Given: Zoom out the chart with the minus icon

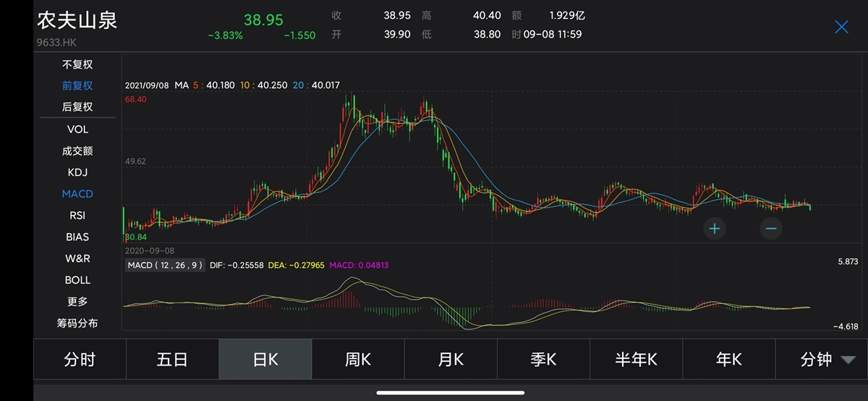Looking at the screenshot, I should click(771, 229).
